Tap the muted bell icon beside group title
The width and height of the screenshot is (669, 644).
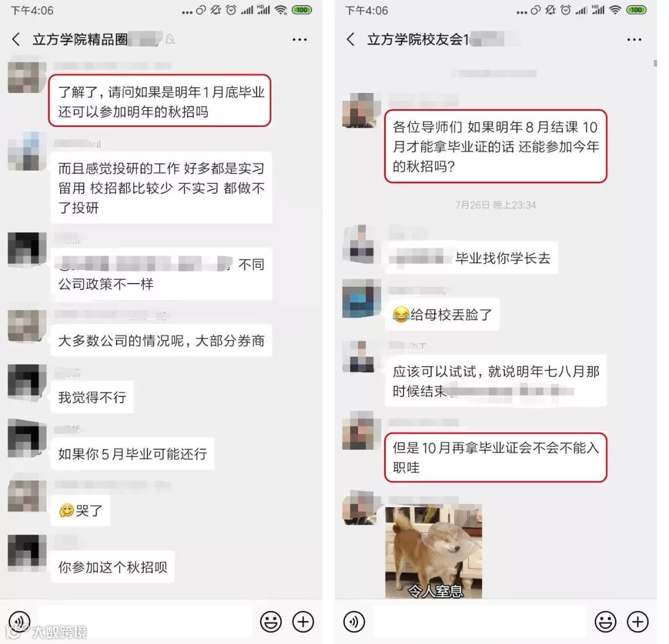coord(170,39)
